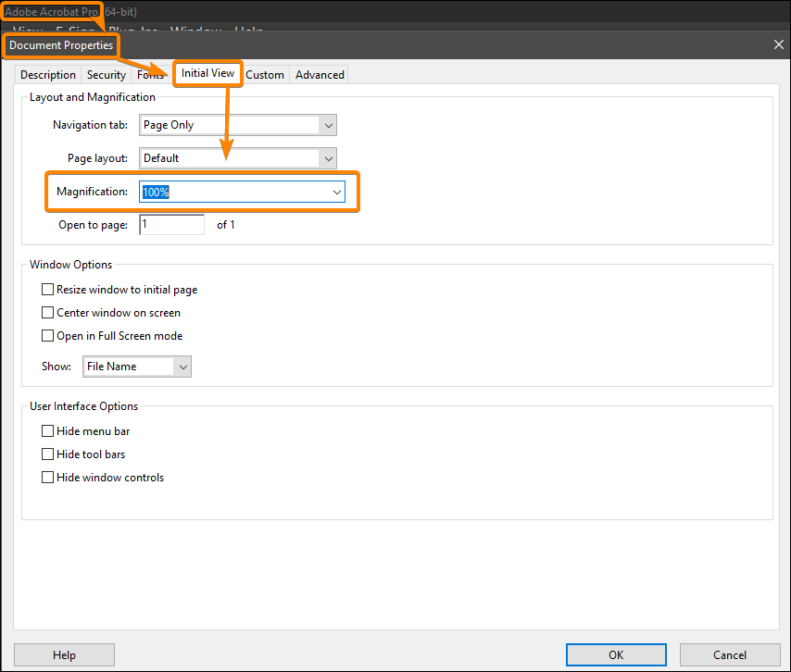Toggle 'Hide window controls'
Viewport: 791px width, 672px height.
47,477
